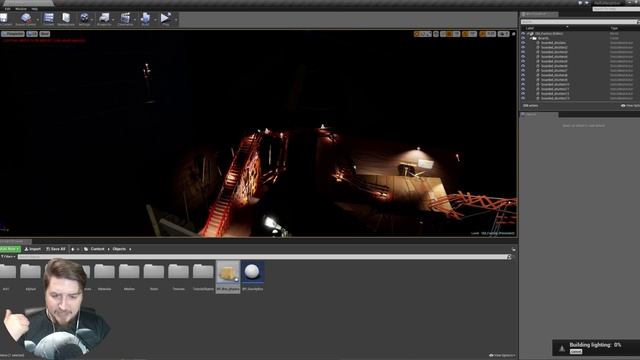
Task: Click the Build toolbar icon
Action: (145, 19)
